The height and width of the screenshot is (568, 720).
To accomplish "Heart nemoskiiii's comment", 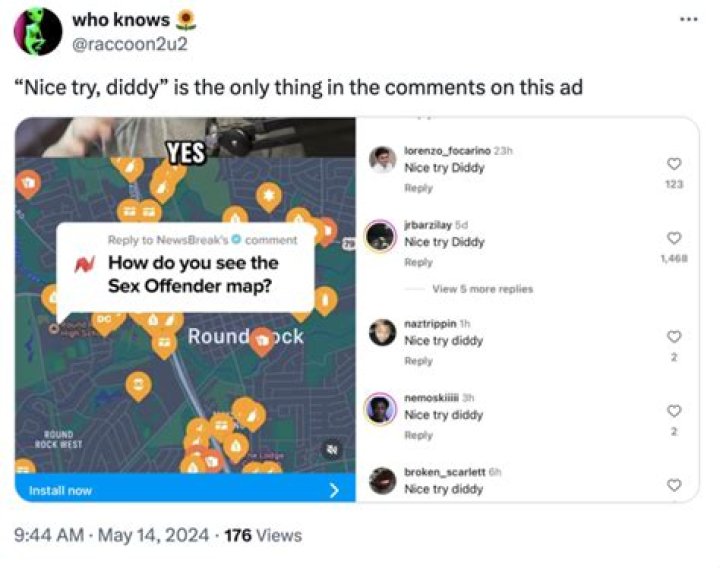I will (x=673, y=410).
